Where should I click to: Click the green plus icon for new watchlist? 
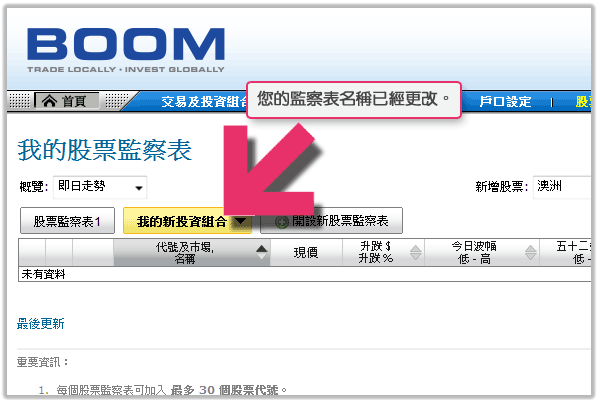[x=282, y=222]
